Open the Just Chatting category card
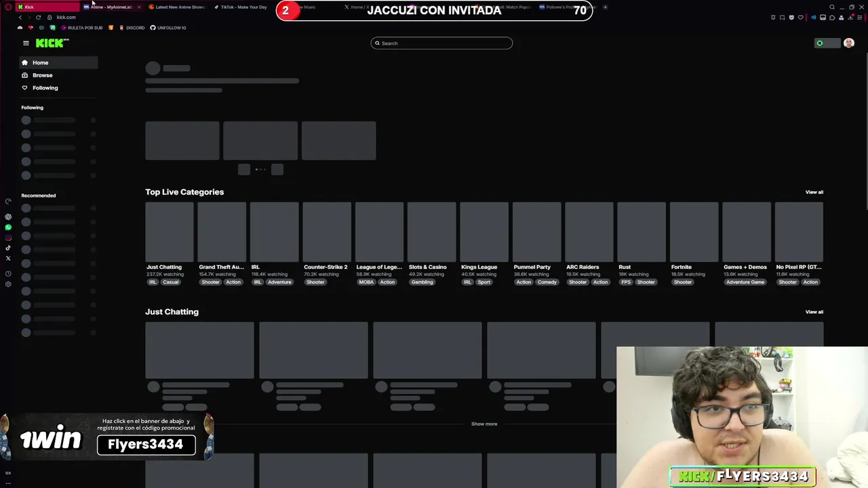 tap(169, 232)
